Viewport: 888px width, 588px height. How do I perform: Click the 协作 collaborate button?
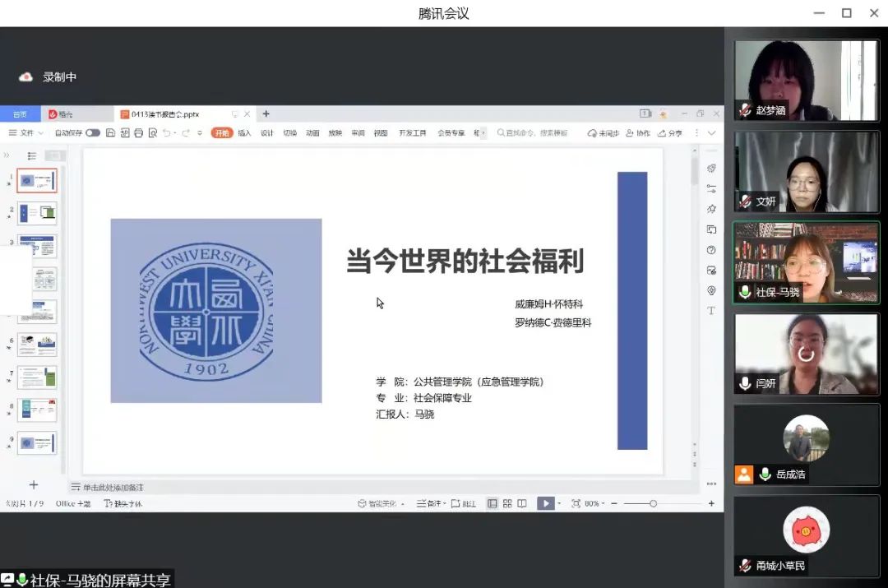pyautogui.click(x=638, y=133)
